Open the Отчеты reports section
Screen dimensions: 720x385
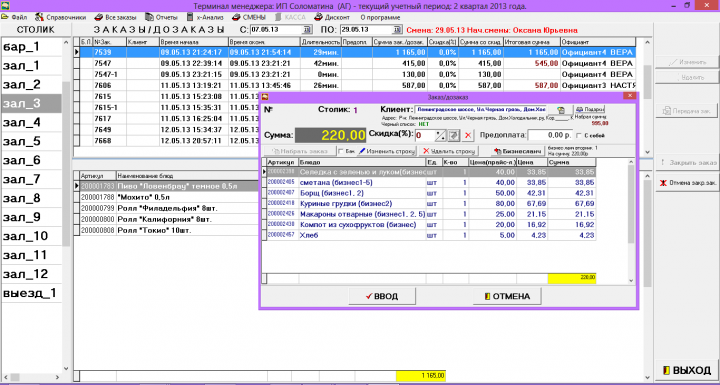pos(161,17)
